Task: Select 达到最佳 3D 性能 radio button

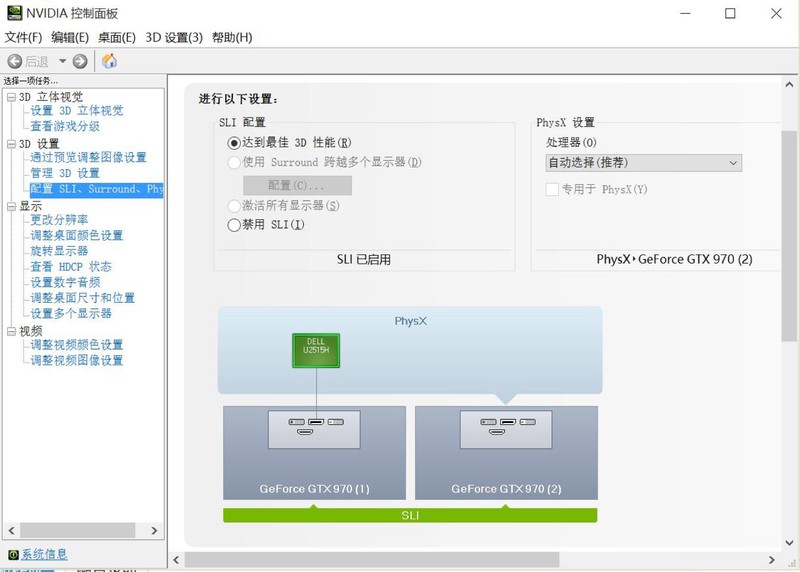Action: click(234, 143)
